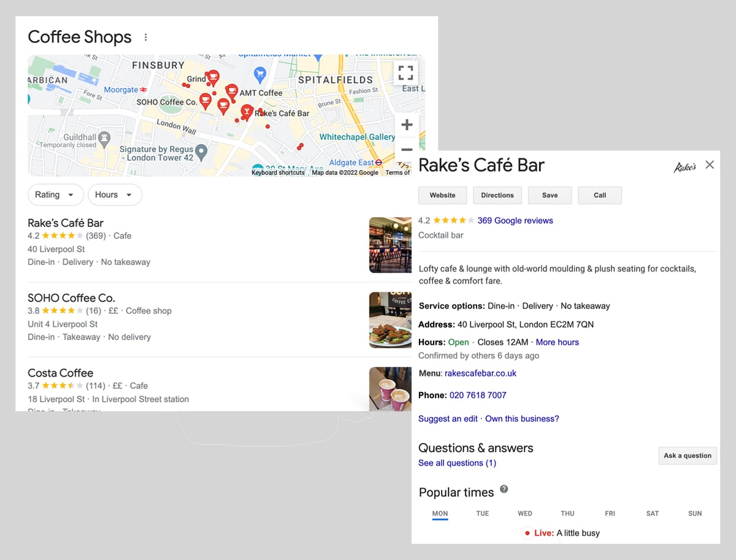The height and width of the screenshot is (560, 736).
Task: Select the Rake's Café Bar cocktail pin
Action: click(247, 112)
